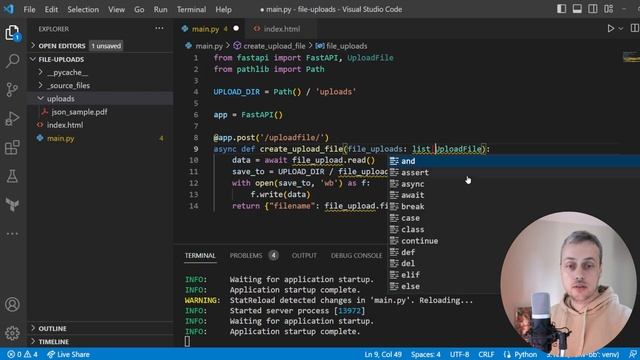Open Explorer views and more actions ellipsis

[x=159, y=29]
